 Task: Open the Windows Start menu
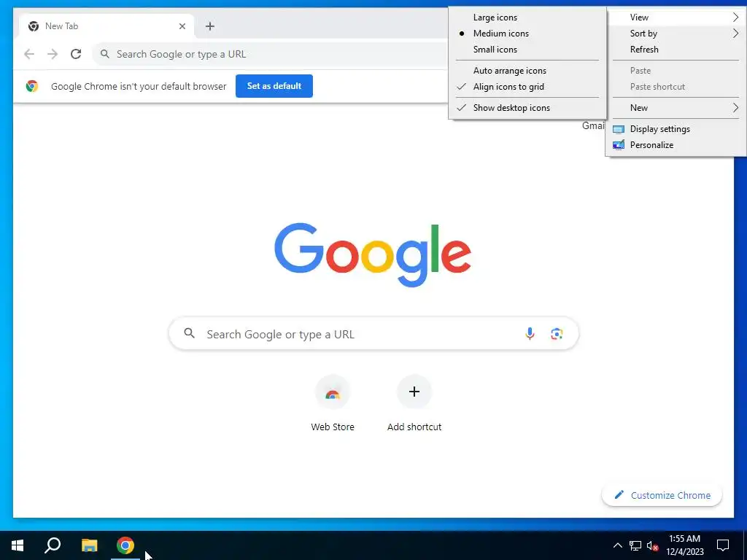(18, 545)
